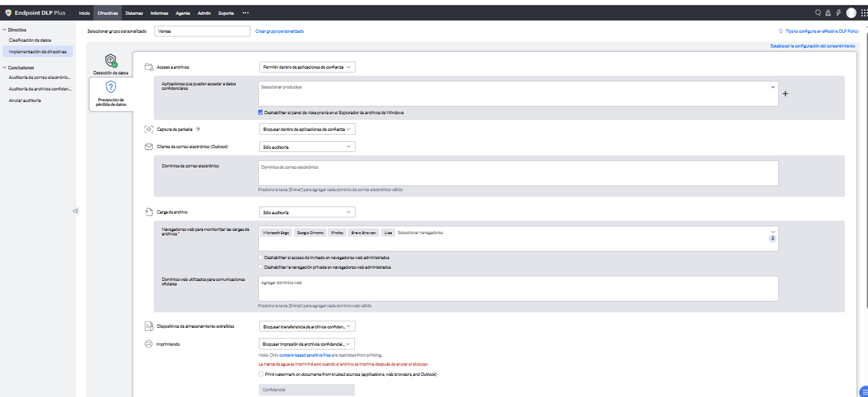Open the Informes menu
The width and height of the screenshot is (868, 397).
pyautogui.click(x=160, y=13)
